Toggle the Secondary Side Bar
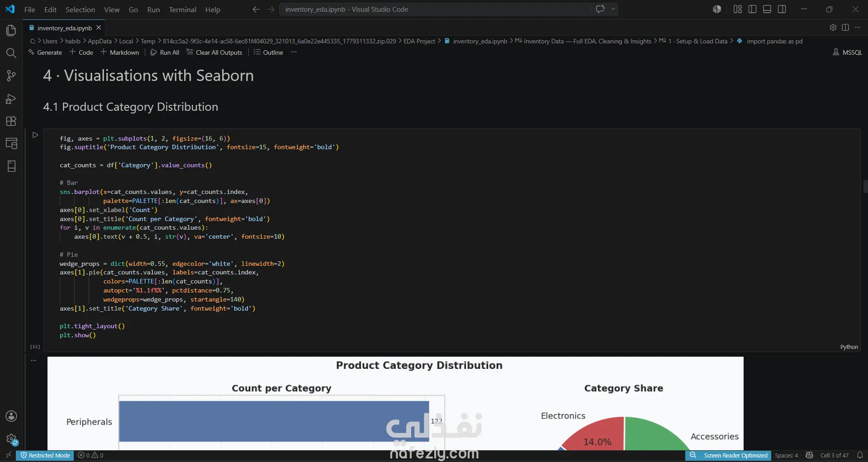This screenshot has width=868, height=462. [782, 9]
